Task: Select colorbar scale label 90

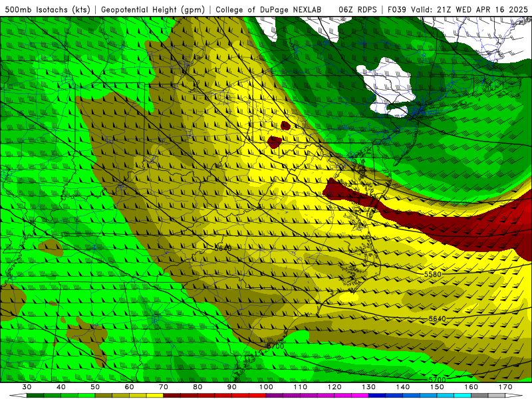Action: [x=232, y=387]
